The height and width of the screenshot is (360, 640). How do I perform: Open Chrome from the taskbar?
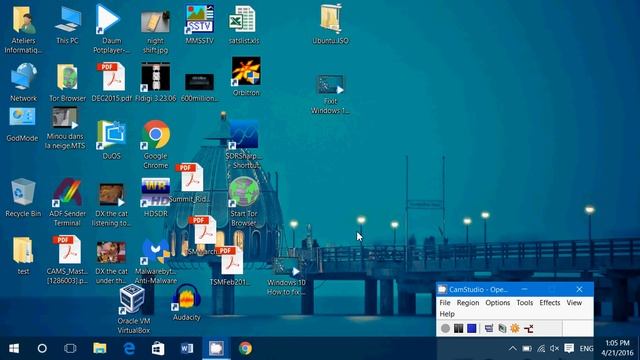coord(245,349)
